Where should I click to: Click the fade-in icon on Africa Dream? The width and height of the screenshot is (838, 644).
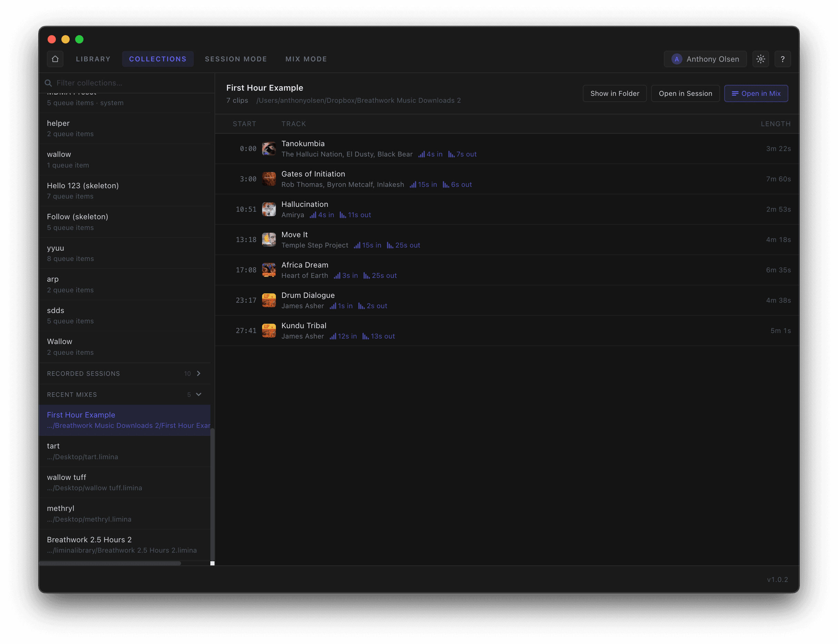337,275
